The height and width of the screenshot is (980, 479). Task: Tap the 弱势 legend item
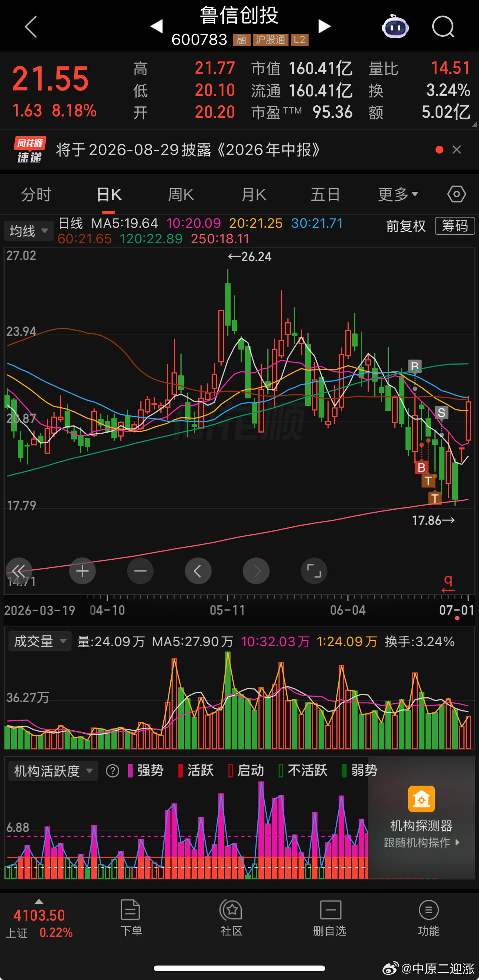tap(360, 771)
